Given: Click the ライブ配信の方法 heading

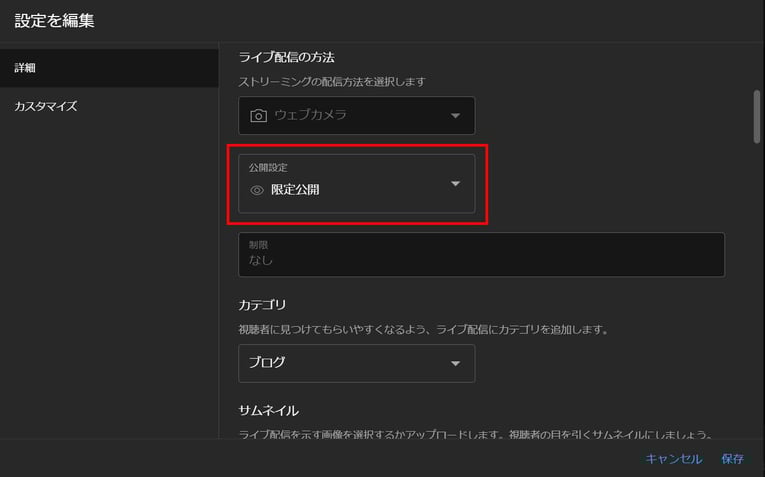Looking at the screenshot, I should pos(286,58).
